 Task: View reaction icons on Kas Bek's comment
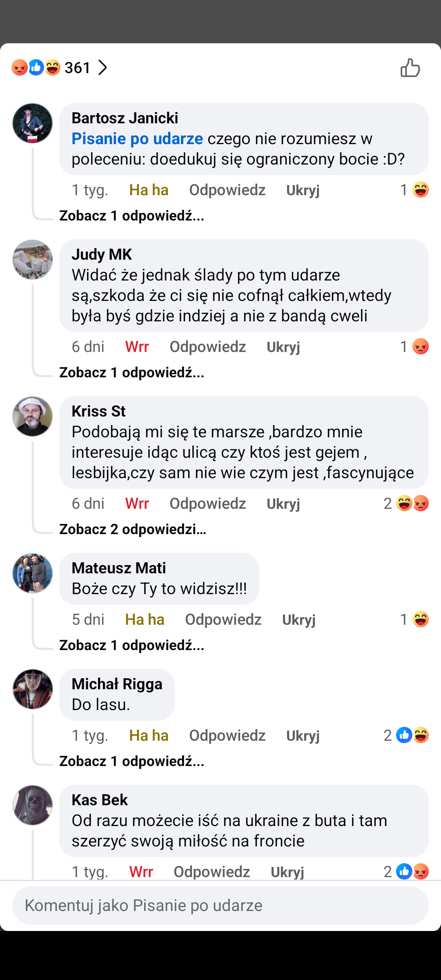pyautogui.click(x=412, y=872)
